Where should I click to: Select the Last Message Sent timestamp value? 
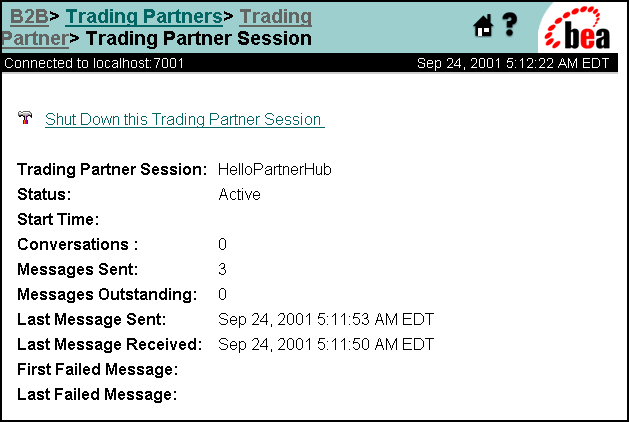[x=326, y=320]
